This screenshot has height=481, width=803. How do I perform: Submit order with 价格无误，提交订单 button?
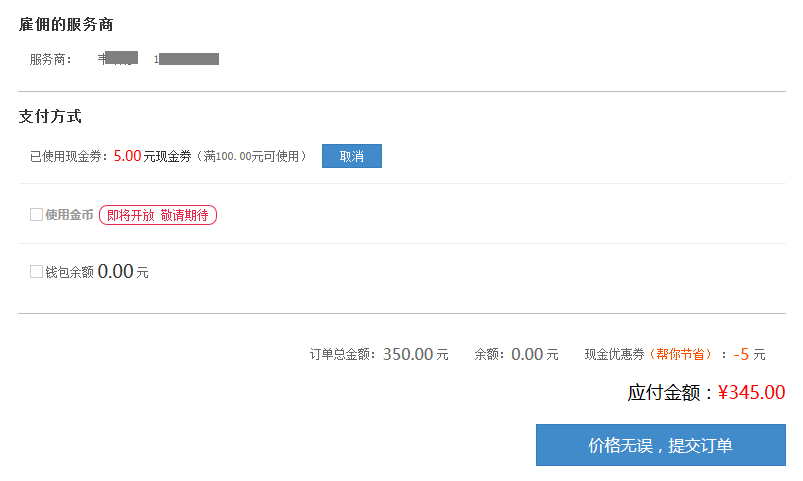coord(661,445)
